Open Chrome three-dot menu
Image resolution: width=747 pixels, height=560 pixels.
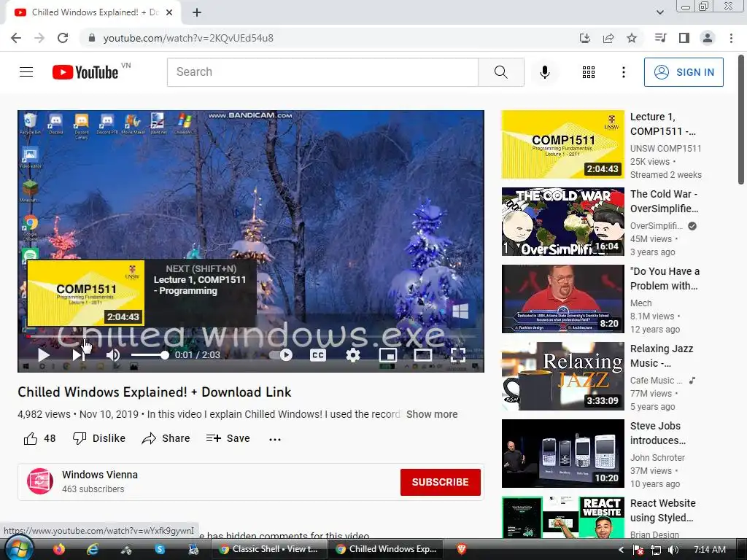tap(731, 38)
